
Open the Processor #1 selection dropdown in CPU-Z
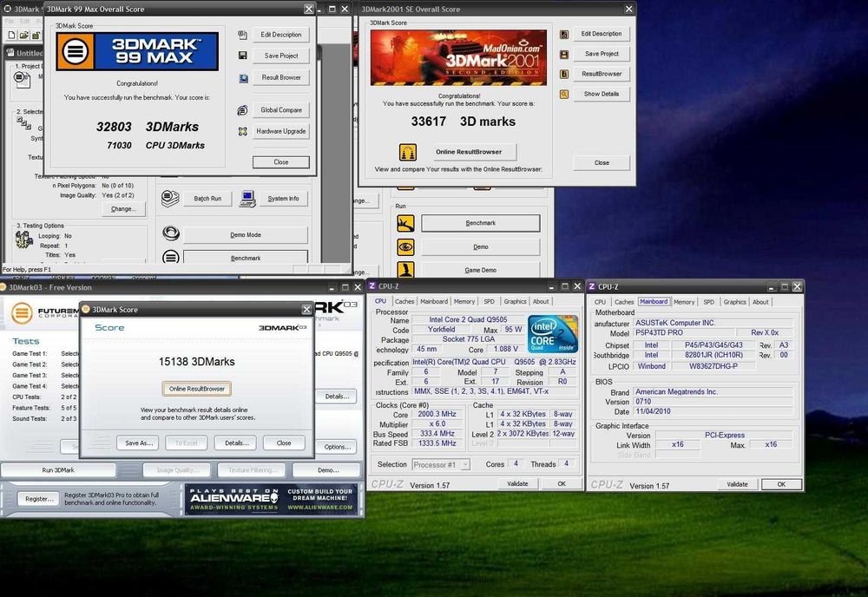coord(441,465)
